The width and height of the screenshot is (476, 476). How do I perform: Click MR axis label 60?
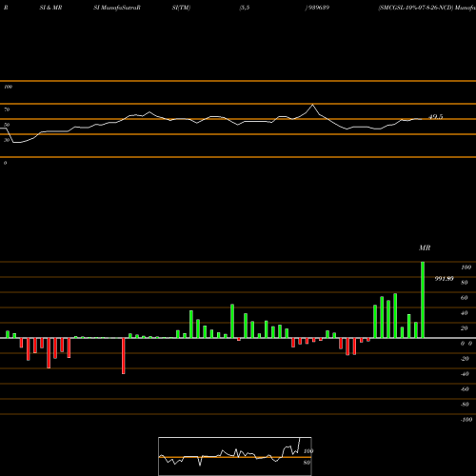(465, 298)
